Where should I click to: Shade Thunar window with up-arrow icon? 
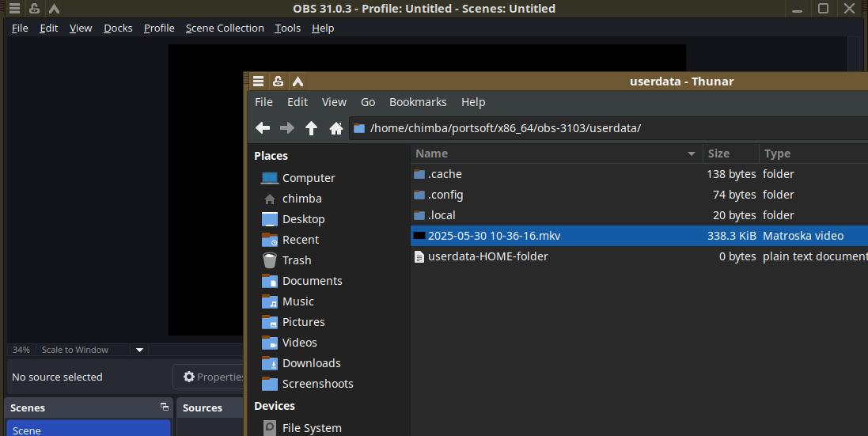[x=298, y=82]
